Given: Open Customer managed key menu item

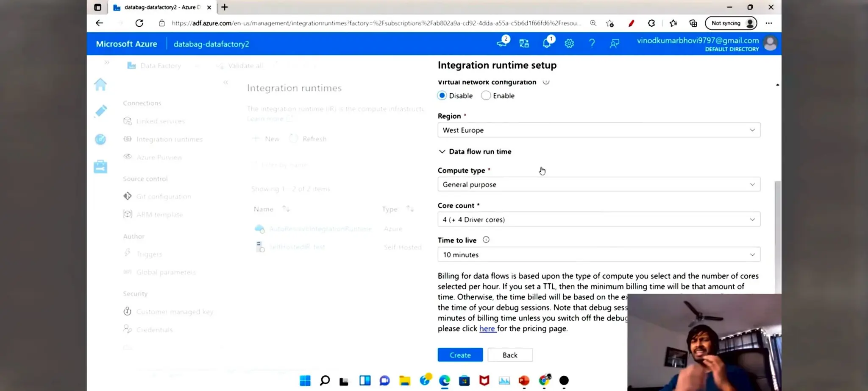Looking at the screenshot, I should tap(175, 312).
